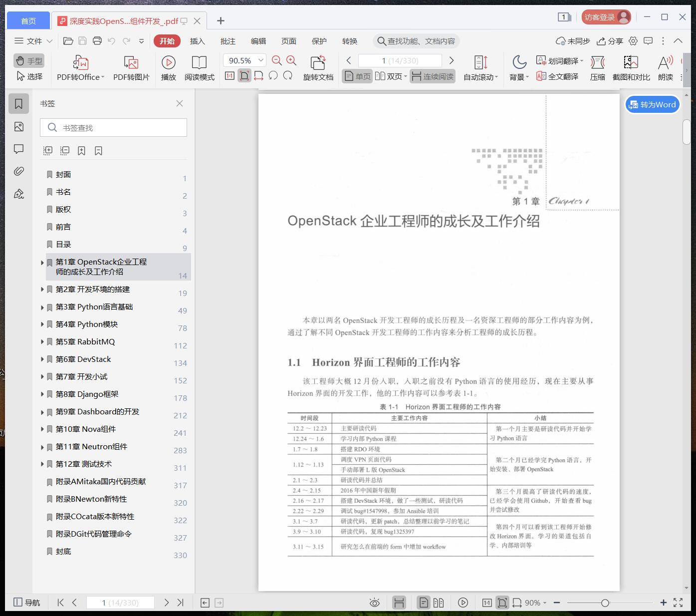Set actual size 1:1 in toolbar
Screen dimensions: 696x616
click(x=230, y=76)
